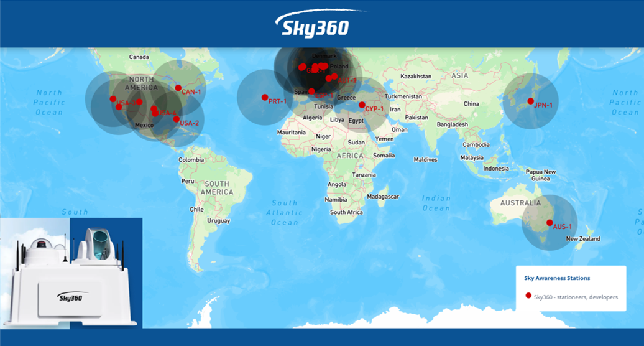The image size is (644, 346).
Task: Click the Greece map label
Action: pyautogui.click(x=346, y=98)
